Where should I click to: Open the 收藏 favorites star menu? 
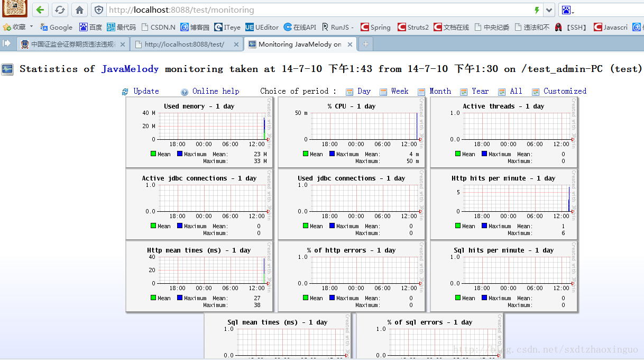coord(14,27)
